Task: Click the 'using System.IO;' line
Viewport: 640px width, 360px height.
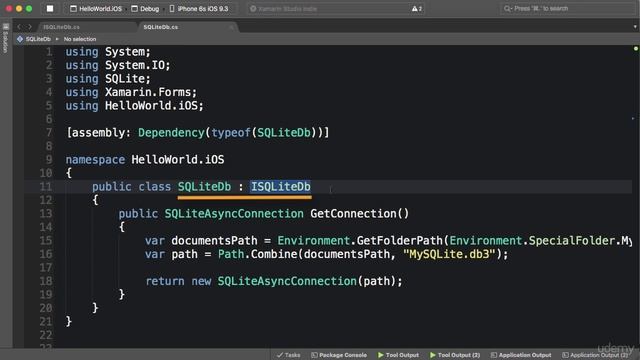Action: 118,65
